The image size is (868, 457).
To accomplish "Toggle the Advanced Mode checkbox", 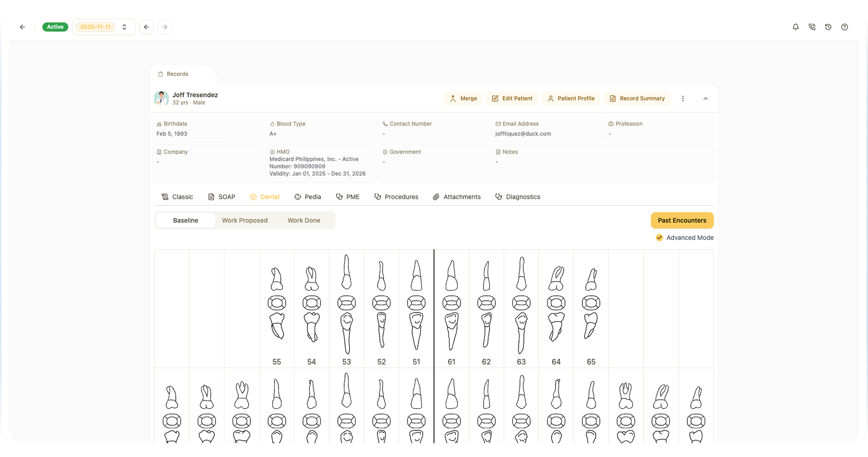I will pos(659,237).
